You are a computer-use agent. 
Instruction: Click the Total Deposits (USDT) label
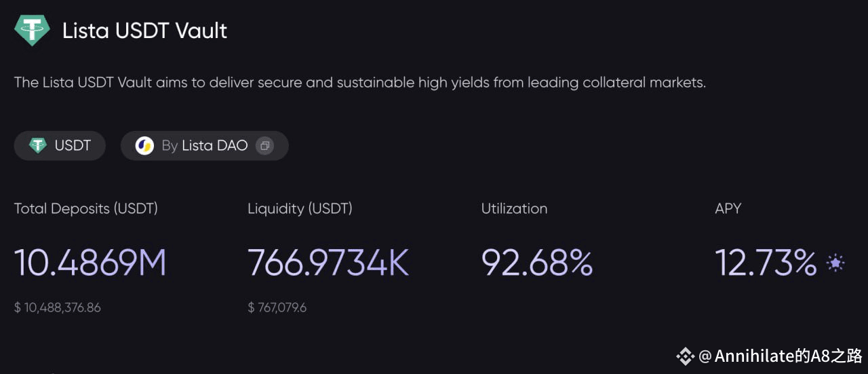(x=86, y=208)
